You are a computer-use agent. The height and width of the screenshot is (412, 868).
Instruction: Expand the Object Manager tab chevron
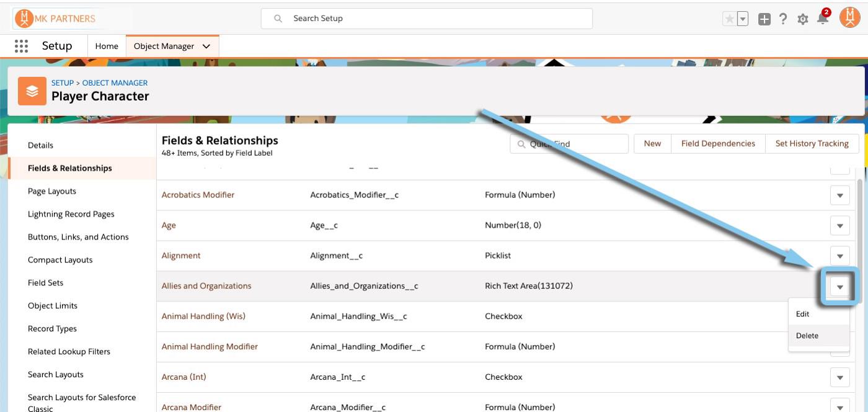[x=206, y=47]
